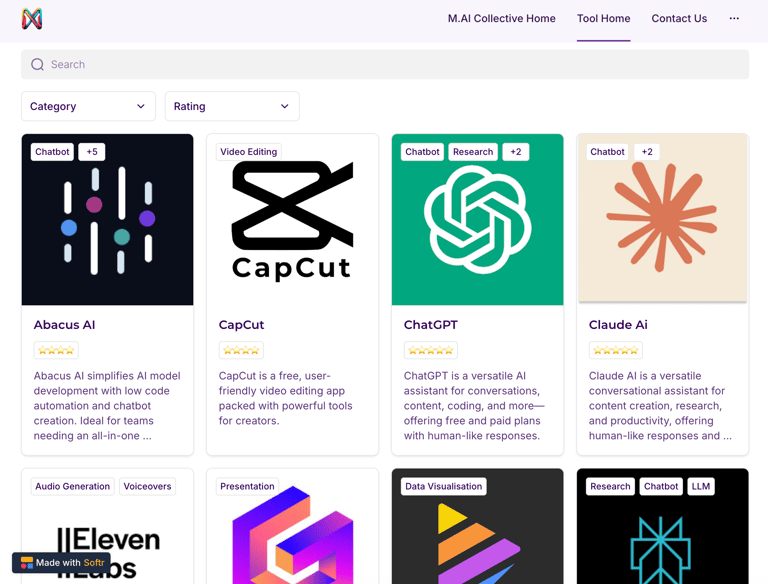Click the ChatGPT star rating

click(x=431, y=350)
